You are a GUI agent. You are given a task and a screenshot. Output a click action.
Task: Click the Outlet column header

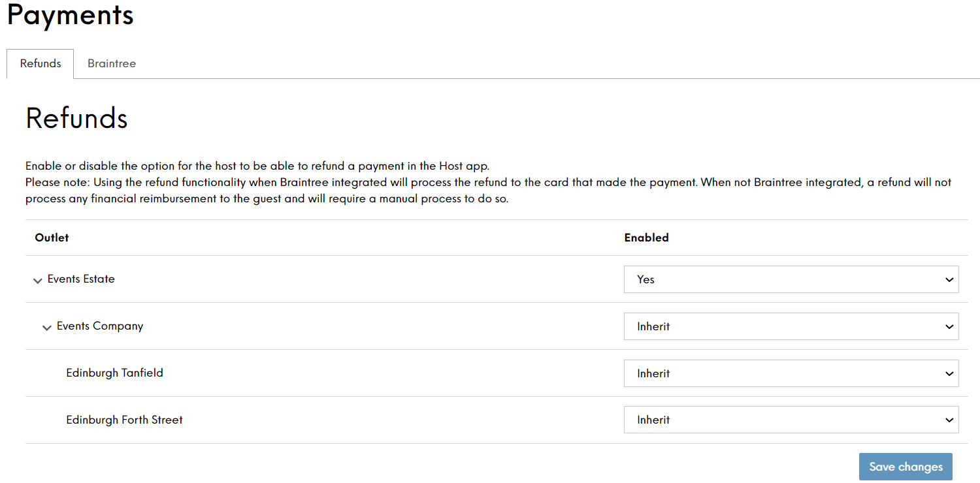[52, 238]
